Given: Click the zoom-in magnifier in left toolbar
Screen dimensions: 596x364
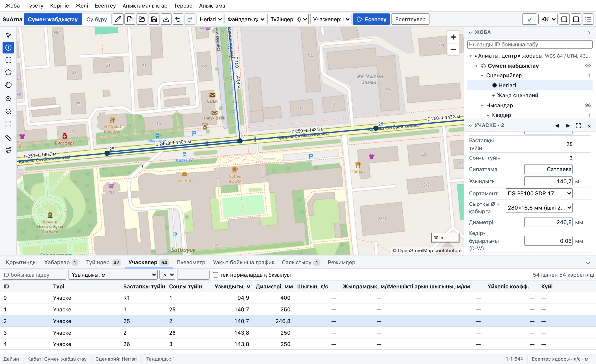Looking at the screenshot, I should 8,99.
